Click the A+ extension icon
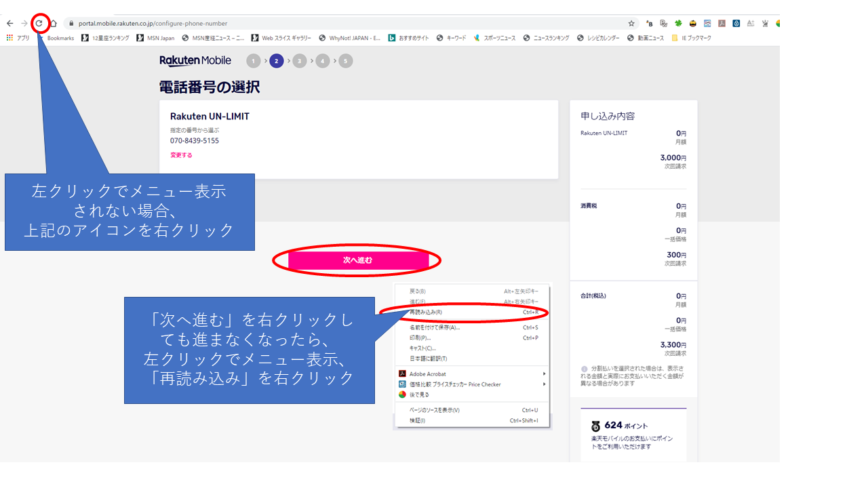The width and height of the screenshot is (868, 488). [751, 23]
